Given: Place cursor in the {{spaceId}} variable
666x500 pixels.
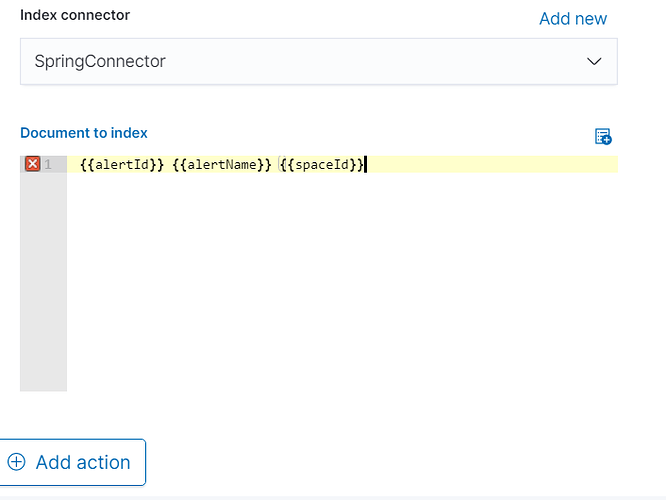Looking at the screenshot, I should [324, 164].
